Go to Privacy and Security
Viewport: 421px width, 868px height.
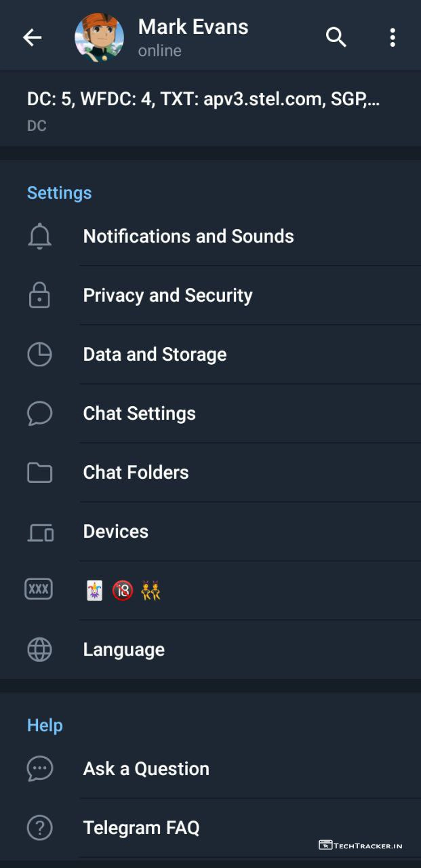coord(167,296)
